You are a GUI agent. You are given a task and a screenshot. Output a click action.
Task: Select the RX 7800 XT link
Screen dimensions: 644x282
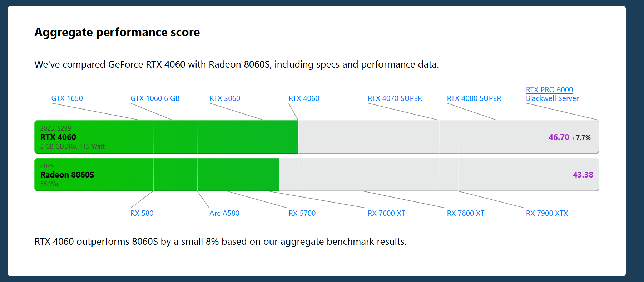(x=465, y=213)
